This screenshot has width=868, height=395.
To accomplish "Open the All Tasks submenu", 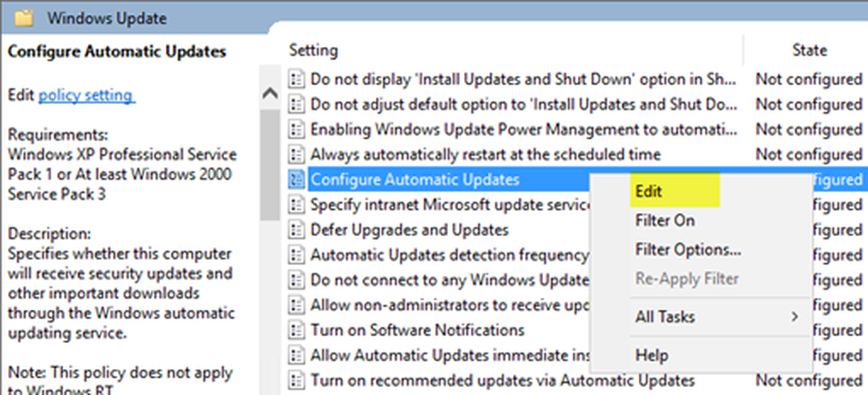I will tap(718, 317).
